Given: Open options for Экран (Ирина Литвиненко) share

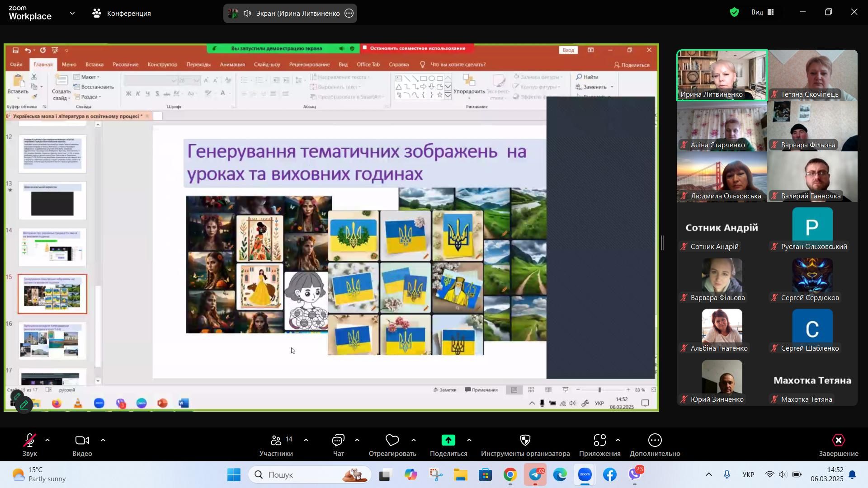Looking at the screenshot, I should coord(349,13).
